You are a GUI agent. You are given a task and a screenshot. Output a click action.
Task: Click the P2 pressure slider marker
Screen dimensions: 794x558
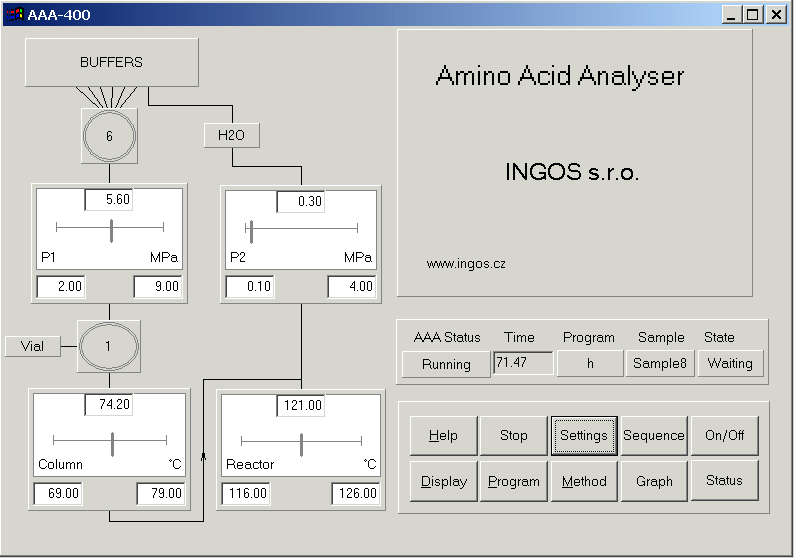click(x=251, y=231)
